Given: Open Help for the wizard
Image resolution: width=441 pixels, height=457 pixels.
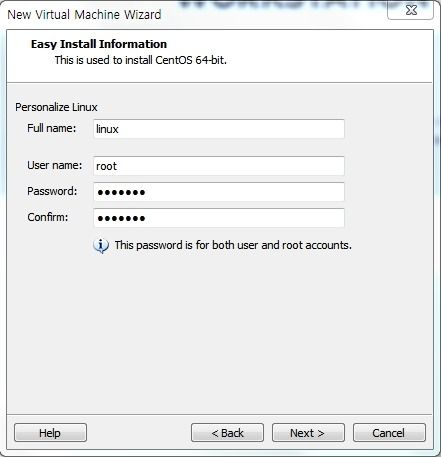Looking at the screenshot, I should click(50, 433).
